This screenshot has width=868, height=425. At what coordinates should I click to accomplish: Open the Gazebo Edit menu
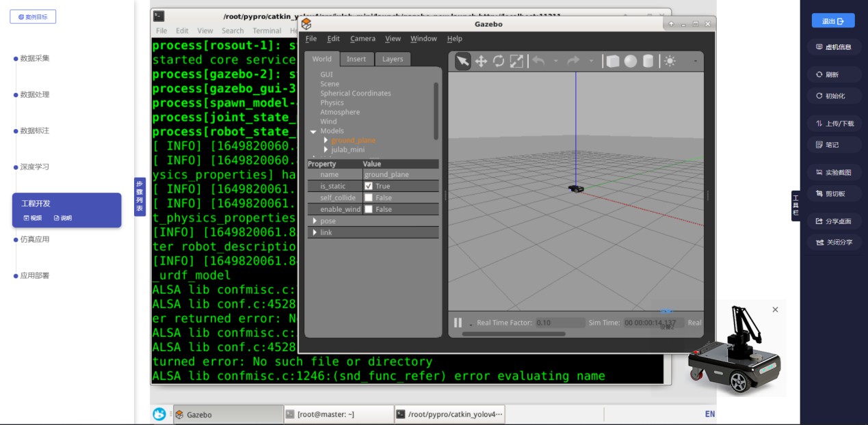(x=333, y=39)
